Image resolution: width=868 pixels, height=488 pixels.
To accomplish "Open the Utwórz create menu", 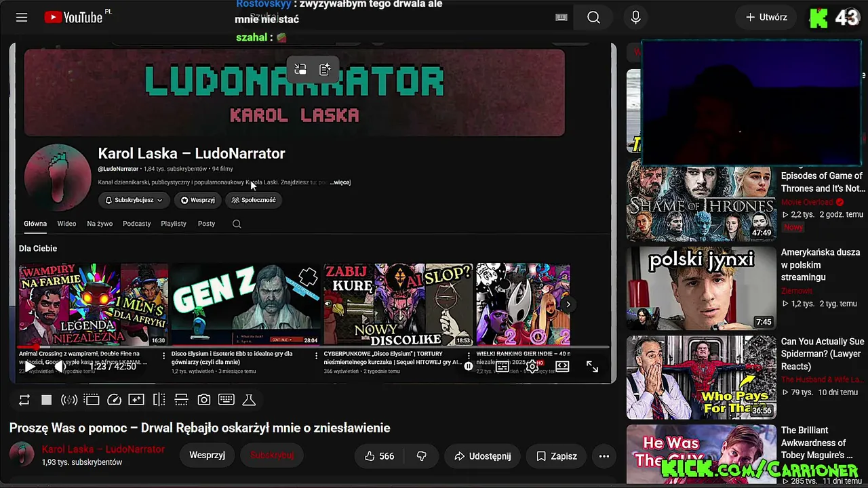I will 766,18.
